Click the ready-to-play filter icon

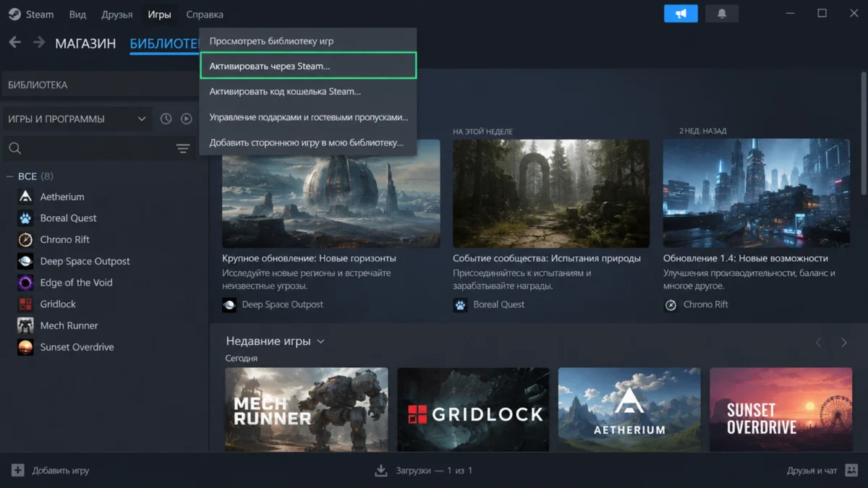click(x=186, y=119)
